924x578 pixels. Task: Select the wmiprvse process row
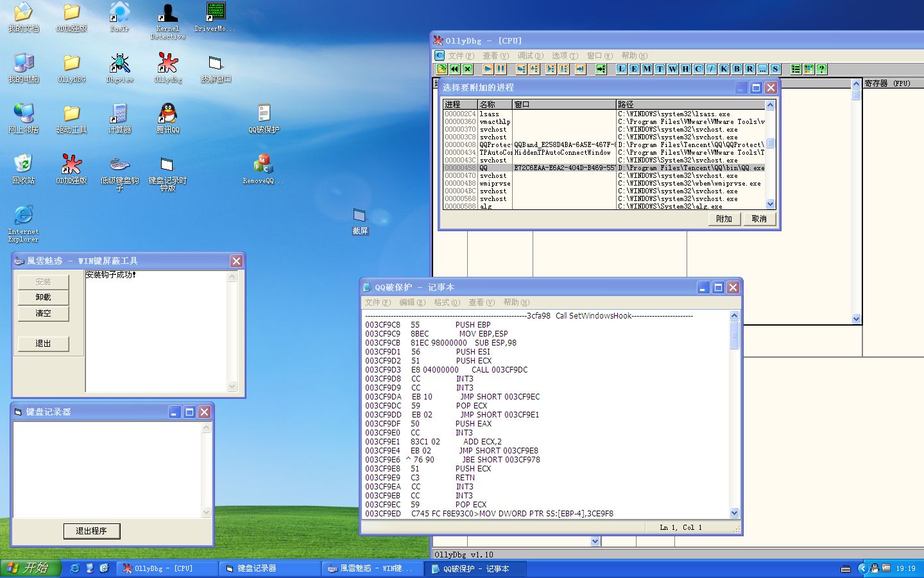pos(604,183)
